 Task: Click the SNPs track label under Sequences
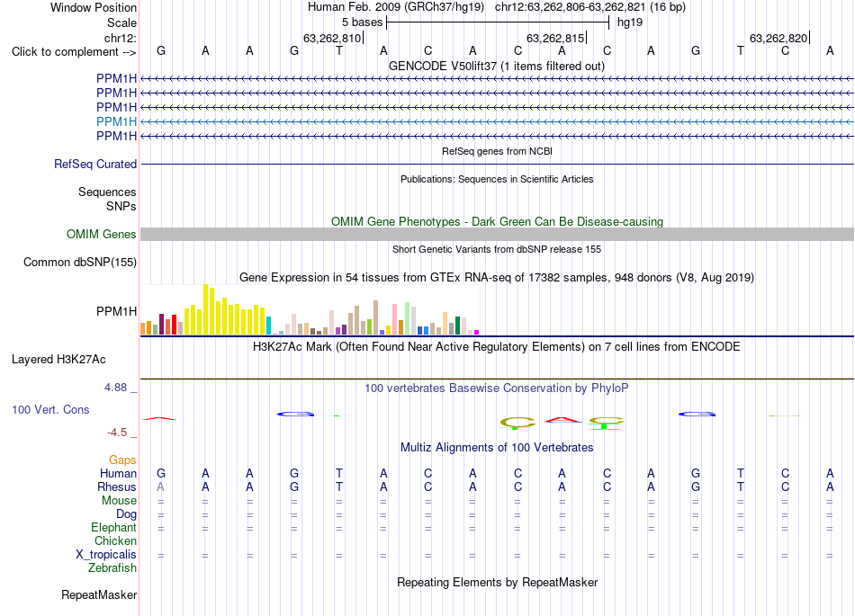[121, 207]
